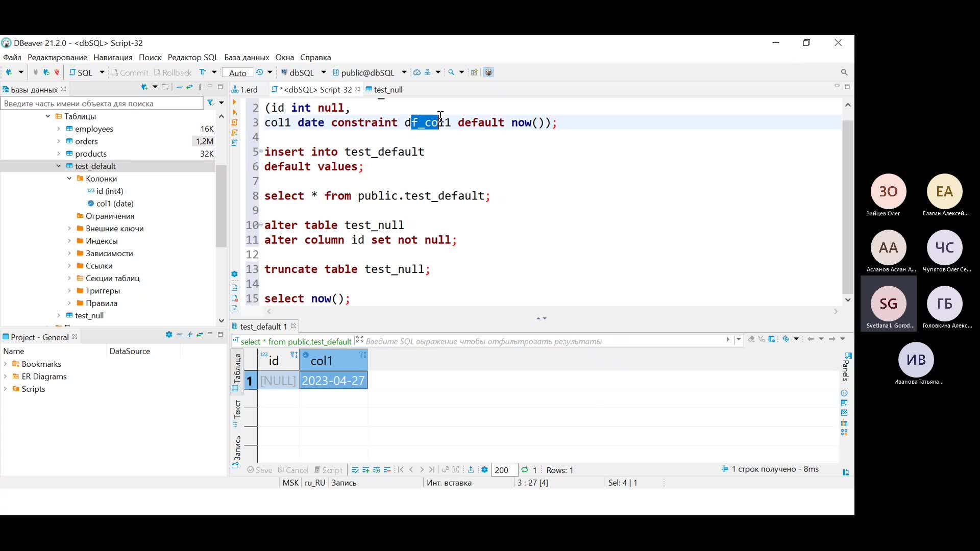Expand the Bookmarks project folder
This screenshot has width=980, height=551.
[5, 364]
